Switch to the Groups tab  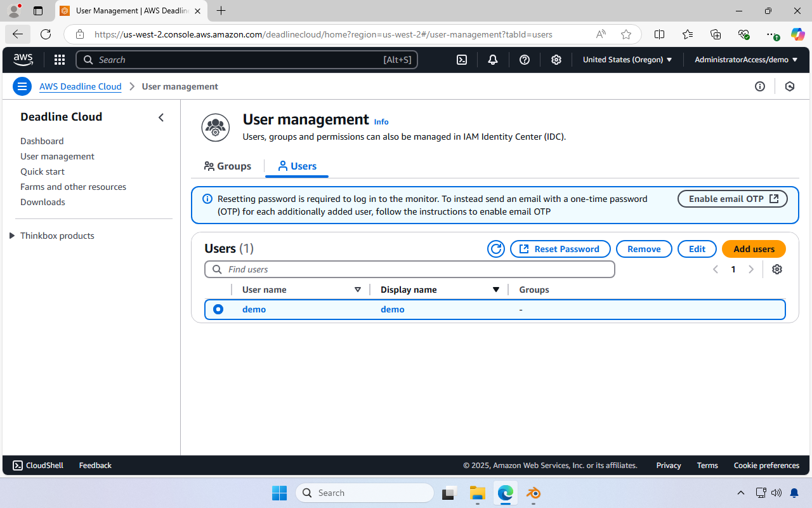coord(227,166)
